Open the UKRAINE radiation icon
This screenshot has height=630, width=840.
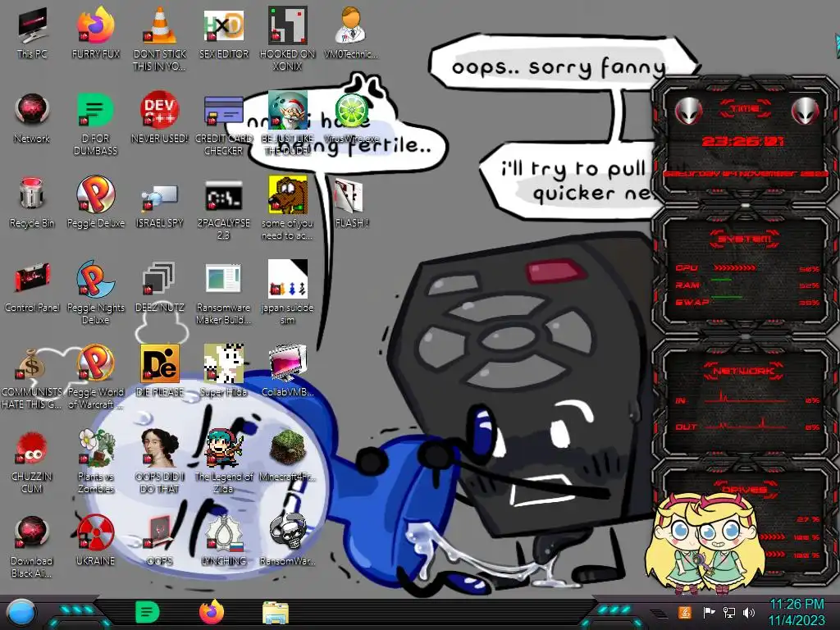[95, 540]
